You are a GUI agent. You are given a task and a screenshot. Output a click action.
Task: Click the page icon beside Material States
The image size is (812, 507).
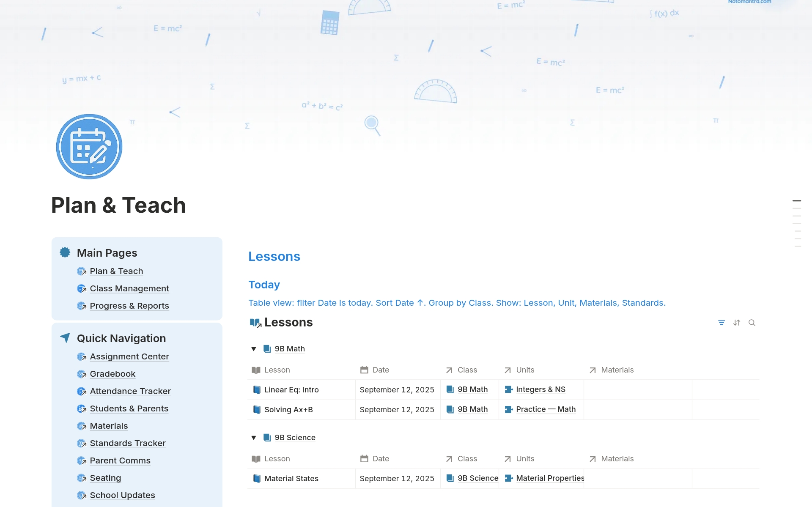257,479
